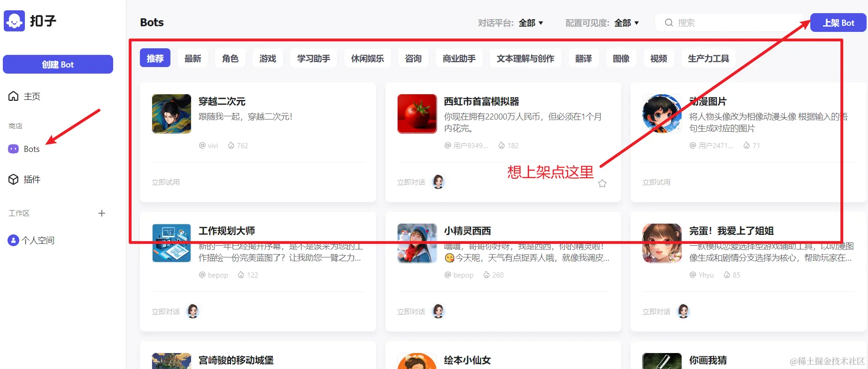Click author @ Yhyu on 完蛋！我爱上了姐姐
The height and width of the screenshot is (369, 868).
701,275
